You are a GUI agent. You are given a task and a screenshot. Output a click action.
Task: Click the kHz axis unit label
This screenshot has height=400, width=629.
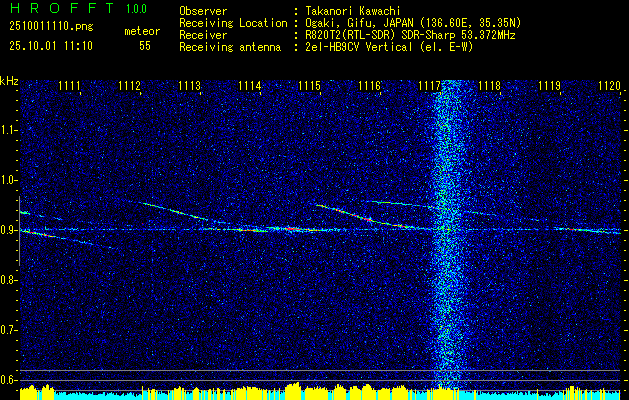click(x=9, y=81)
